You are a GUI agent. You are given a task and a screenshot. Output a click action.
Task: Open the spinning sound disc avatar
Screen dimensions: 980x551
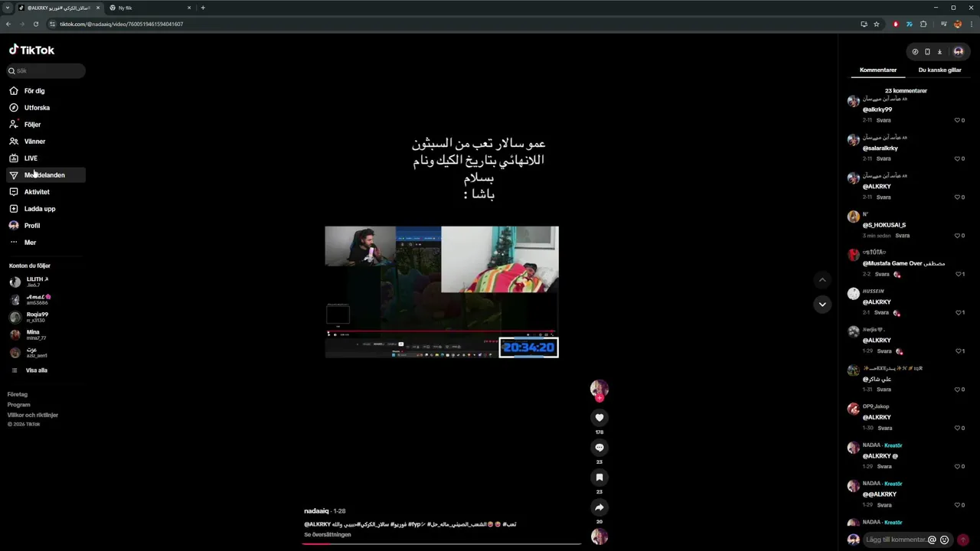coord(599,536)
